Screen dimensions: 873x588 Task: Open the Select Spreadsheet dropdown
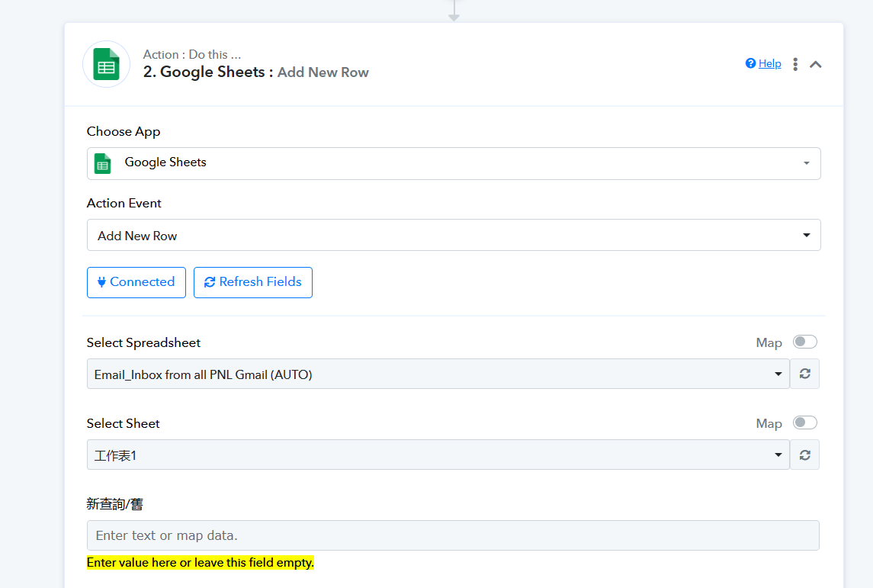(438, 374)
